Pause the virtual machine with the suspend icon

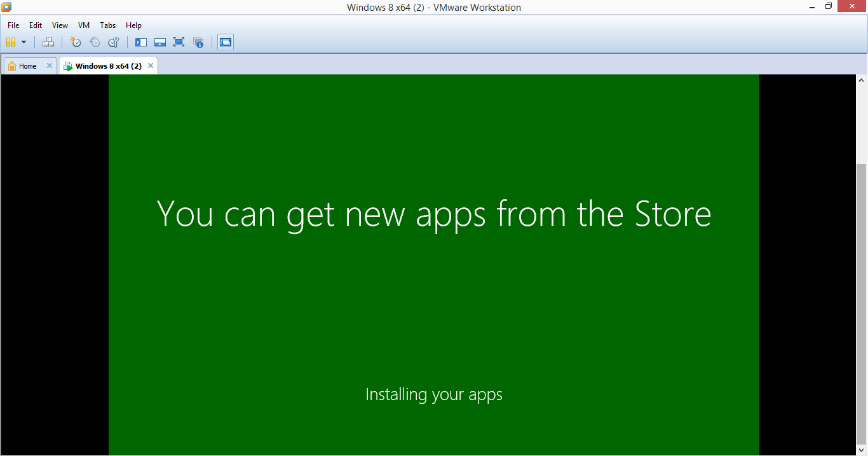coord(11,42)
